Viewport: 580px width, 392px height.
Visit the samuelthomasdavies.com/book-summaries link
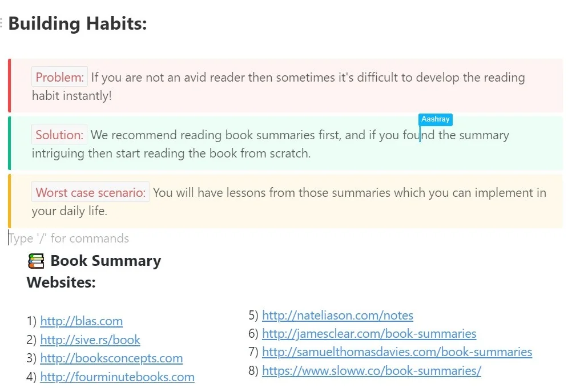click(x=397, y=352)
